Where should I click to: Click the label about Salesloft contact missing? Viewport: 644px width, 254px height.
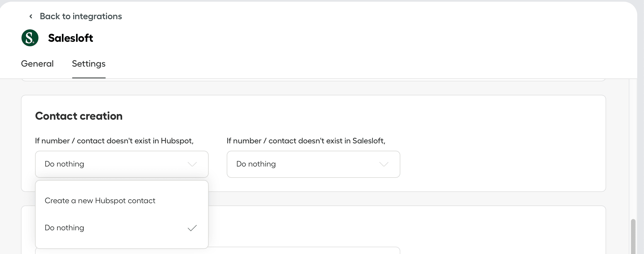[306, 141]
